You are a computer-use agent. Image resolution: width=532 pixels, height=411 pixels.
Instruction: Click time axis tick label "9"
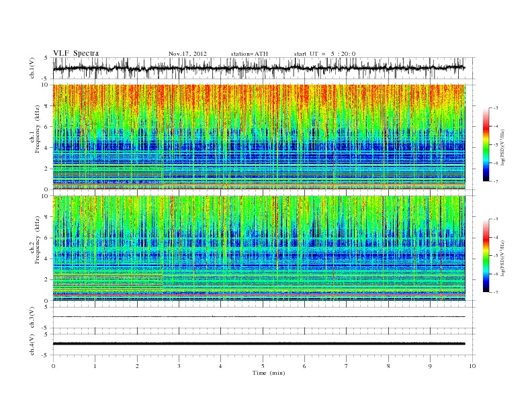[430, 366]
